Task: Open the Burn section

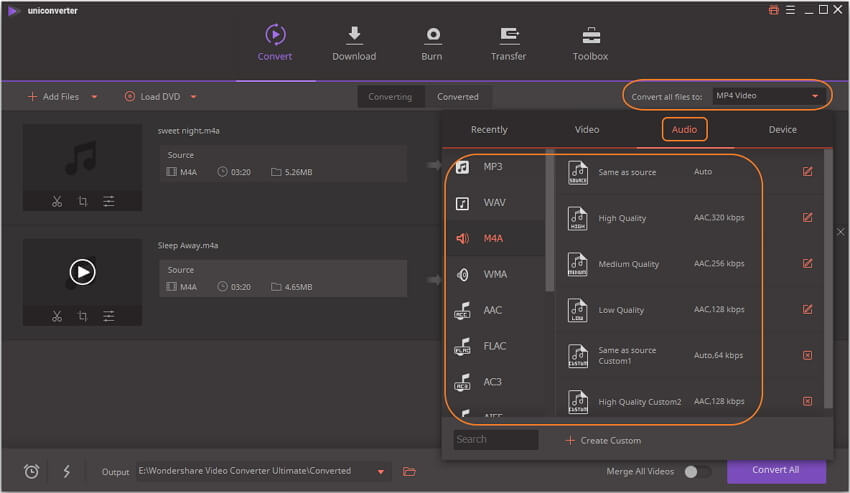Action: click(x=432, y=42)
